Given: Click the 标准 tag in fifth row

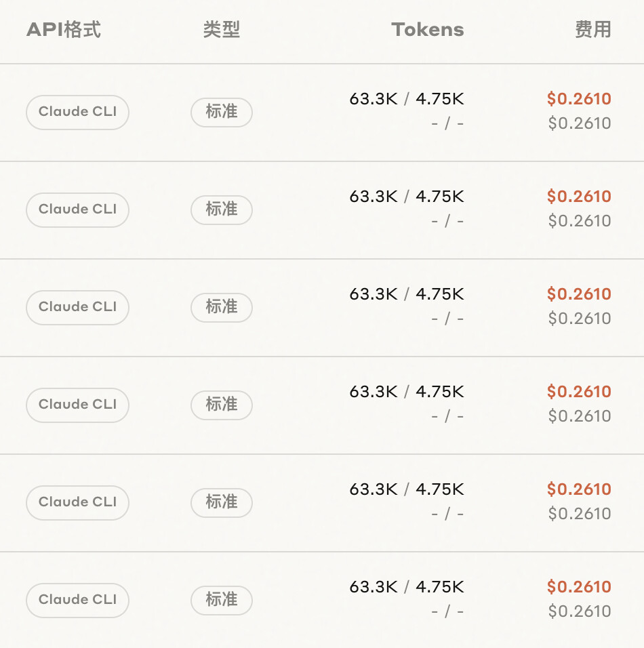Looking at the screenshot, I should tap(222, 502).
